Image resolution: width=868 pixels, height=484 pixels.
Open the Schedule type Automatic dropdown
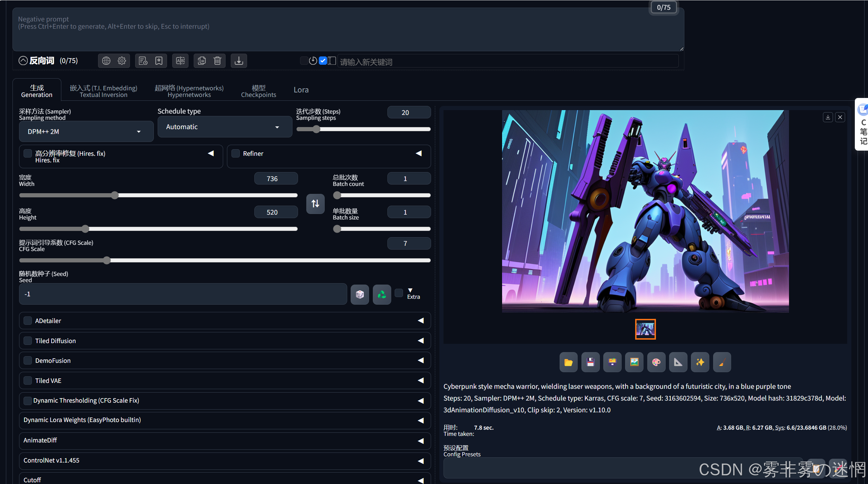[225, 127]
